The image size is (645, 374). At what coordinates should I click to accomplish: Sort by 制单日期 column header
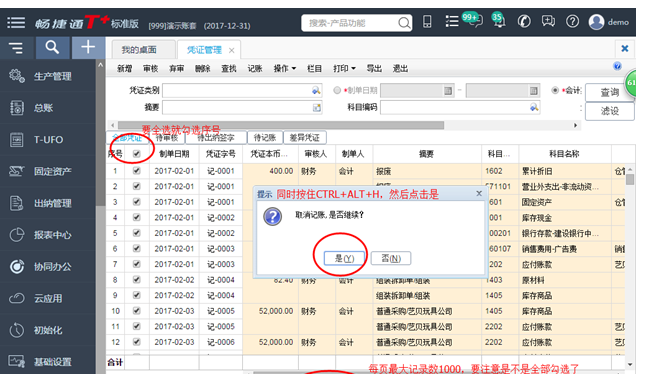point(174,154)
